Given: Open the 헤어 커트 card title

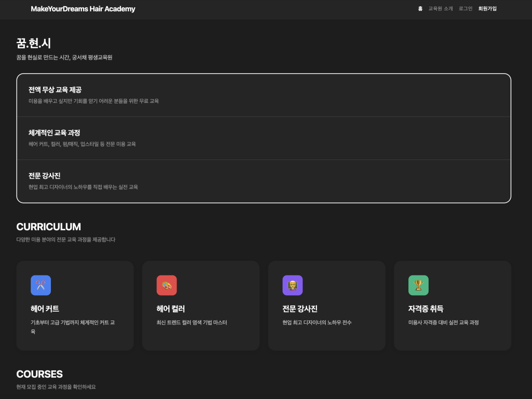Looking at the screenshot, I should pos(45,309).
